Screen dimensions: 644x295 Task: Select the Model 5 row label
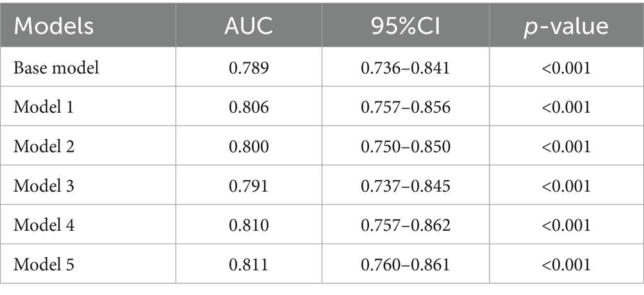pos(44,265)
